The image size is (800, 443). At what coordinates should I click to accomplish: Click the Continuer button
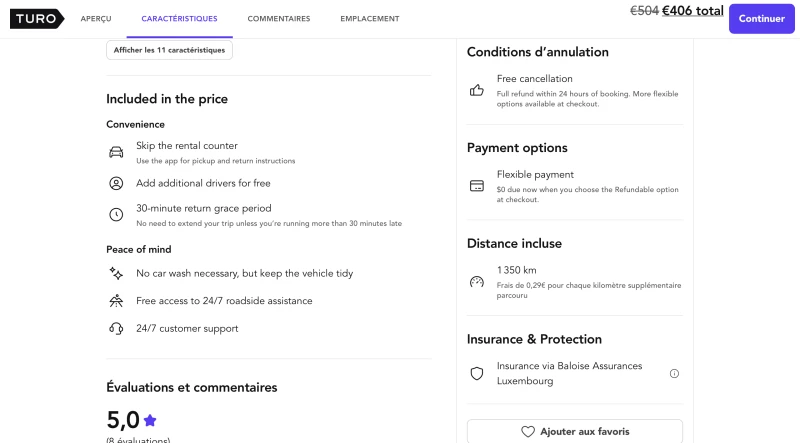point(762,19)
